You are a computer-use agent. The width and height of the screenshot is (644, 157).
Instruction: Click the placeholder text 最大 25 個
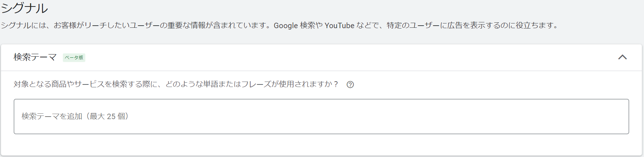click(107, 116)
